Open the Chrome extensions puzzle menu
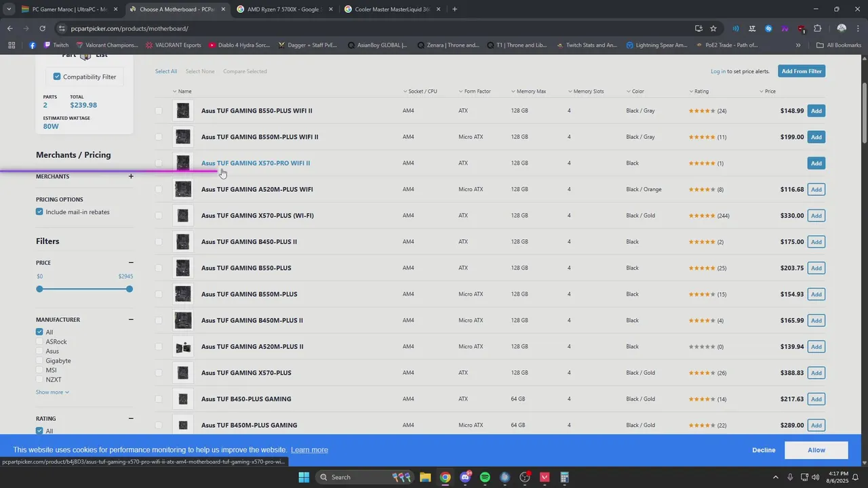This screenshot has height=488, width=868. point(818,28)
